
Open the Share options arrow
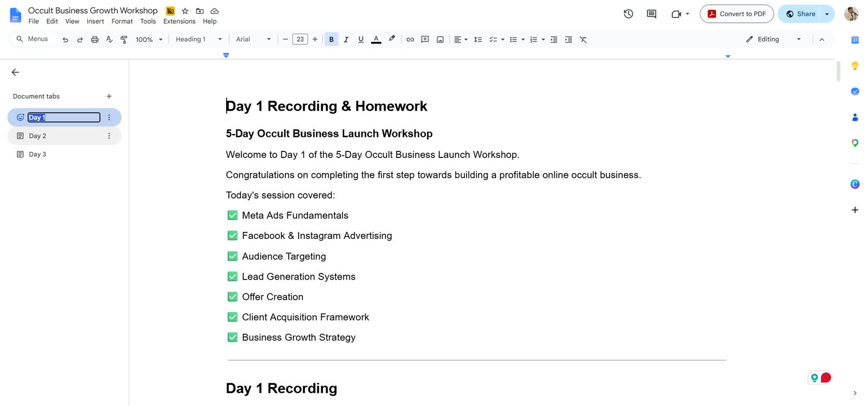827,14
